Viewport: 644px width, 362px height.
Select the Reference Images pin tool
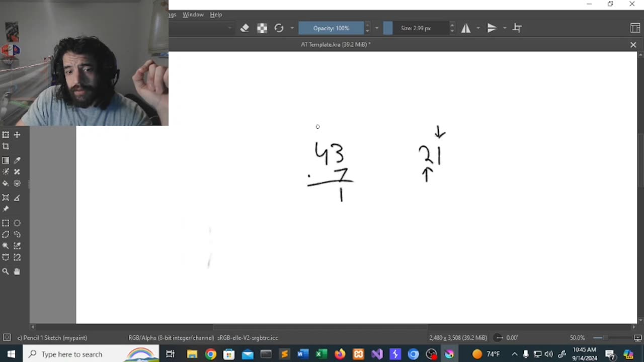[6, 209]
